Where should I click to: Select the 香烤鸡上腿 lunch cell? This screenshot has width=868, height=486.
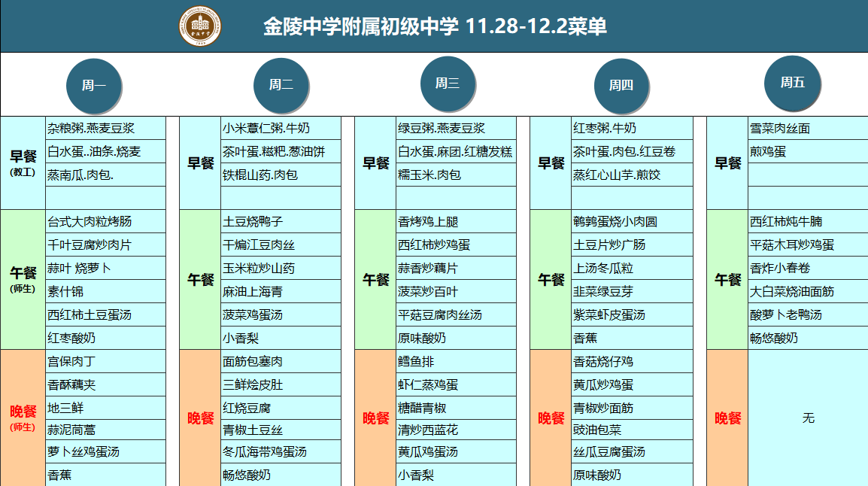(456, 222)
